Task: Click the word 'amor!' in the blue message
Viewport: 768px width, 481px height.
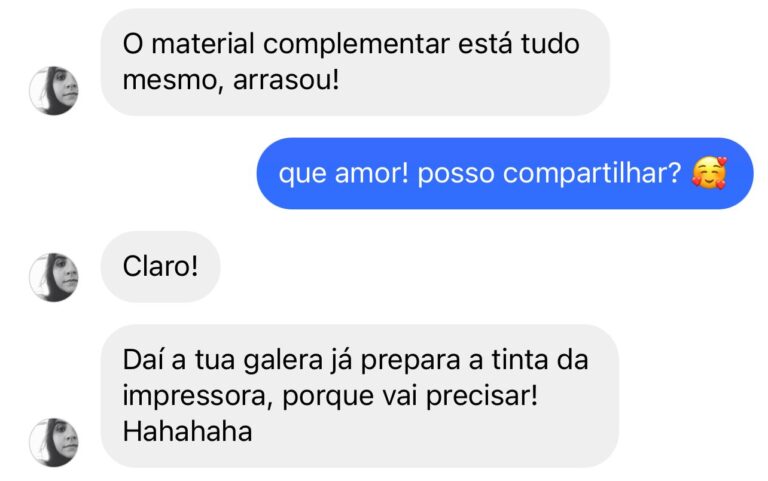Action: click(x=372, y=173)
